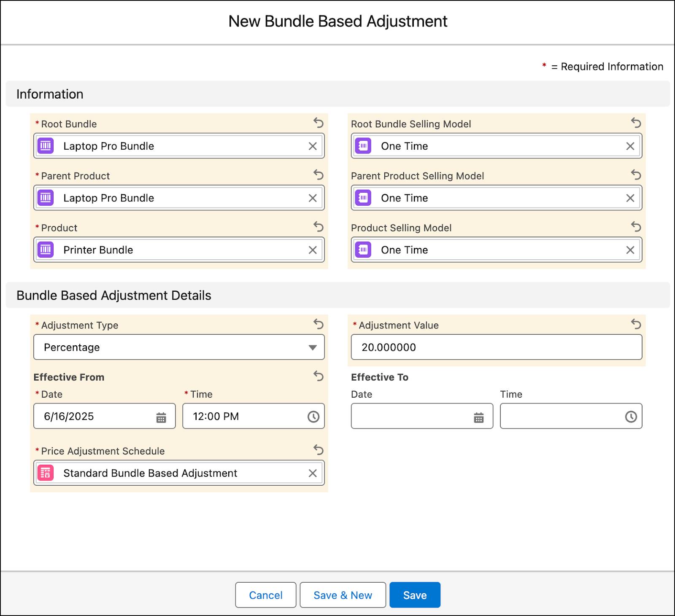Click the Cancel button
Screen dimensions: 675x616
tap(266, 595)
